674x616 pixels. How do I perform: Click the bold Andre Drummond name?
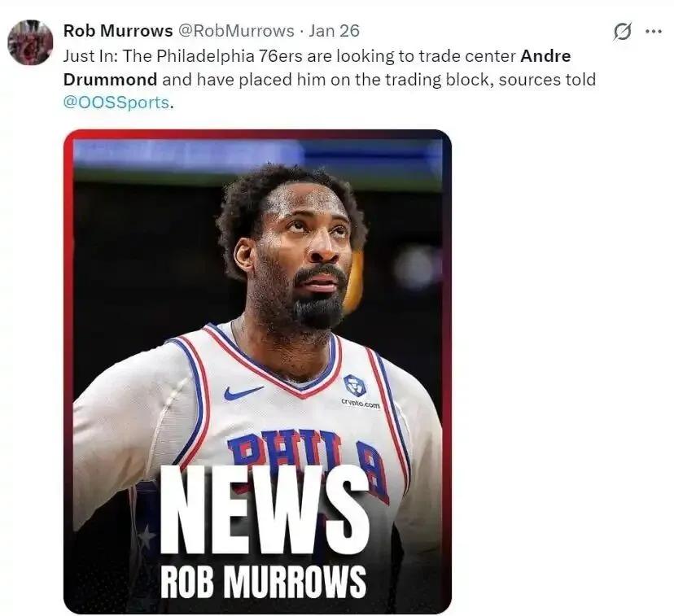pos(317,68)
